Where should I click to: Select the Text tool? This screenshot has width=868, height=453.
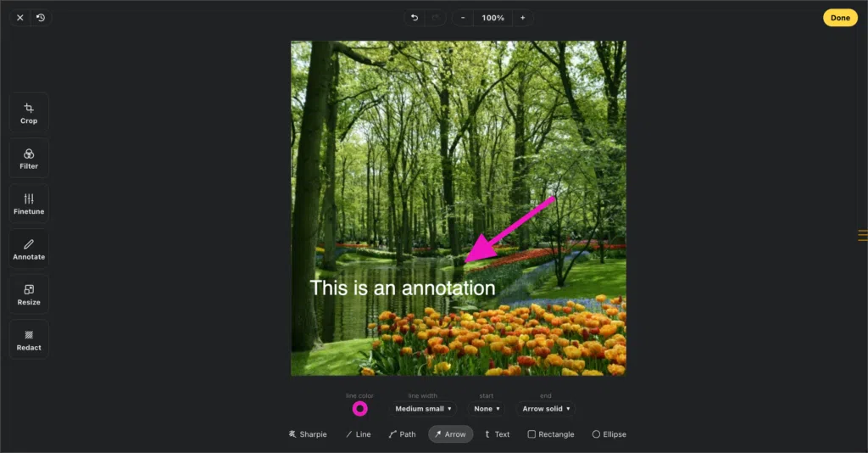[x=497, y=434]
